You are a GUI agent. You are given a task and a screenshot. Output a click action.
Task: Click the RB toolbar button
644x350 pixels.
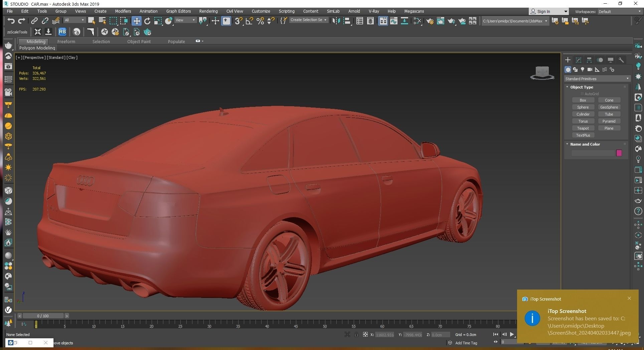62,32
